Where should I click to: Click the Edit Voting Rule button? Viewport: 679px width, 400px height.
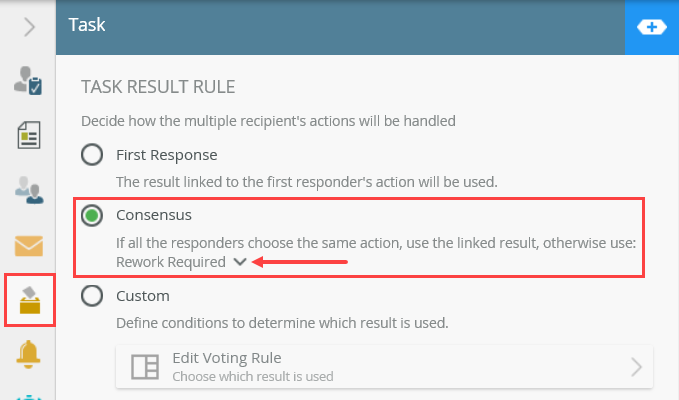tap(385, 367)
